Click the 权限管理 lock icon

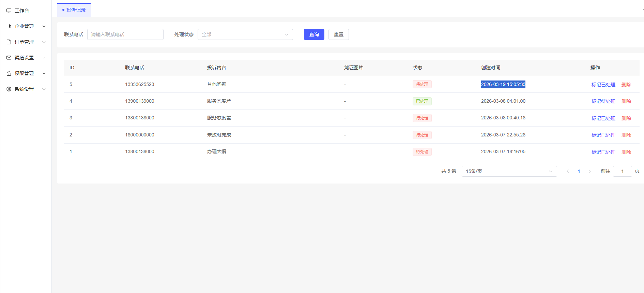[x=9, y=73]
